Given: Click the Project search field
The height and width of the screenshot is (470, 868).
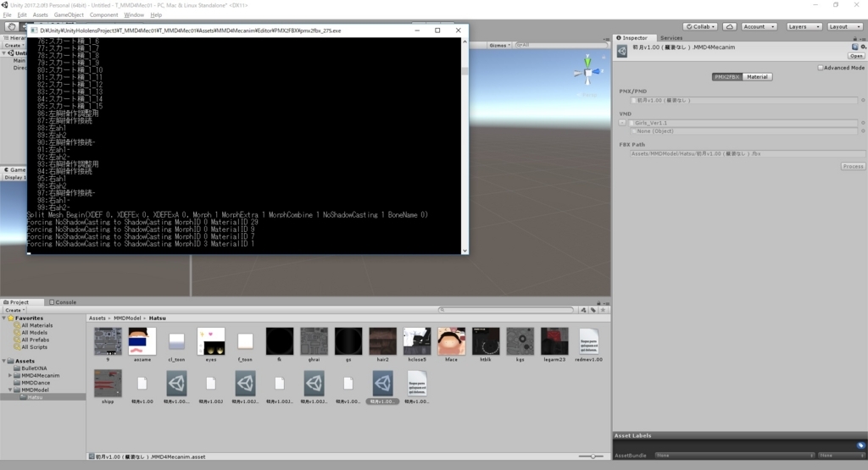Looking at the screenshot, I should (506, 310).
